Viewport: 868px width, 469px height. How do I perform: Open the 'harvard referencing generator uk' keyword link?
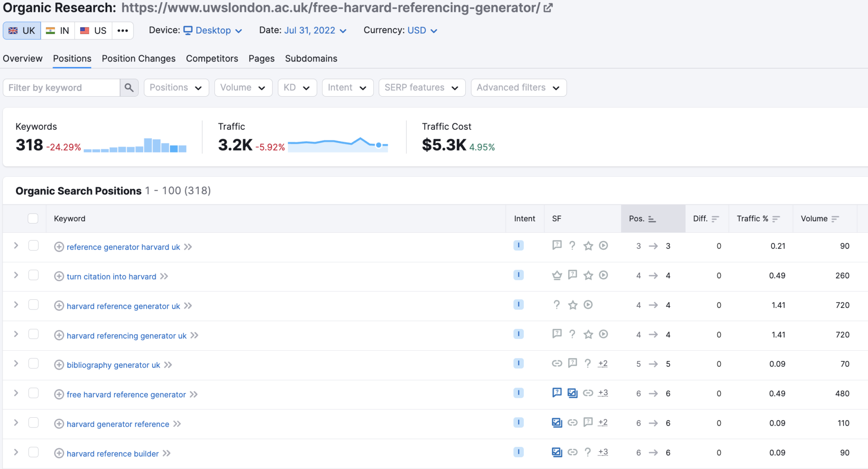[126, 336]
